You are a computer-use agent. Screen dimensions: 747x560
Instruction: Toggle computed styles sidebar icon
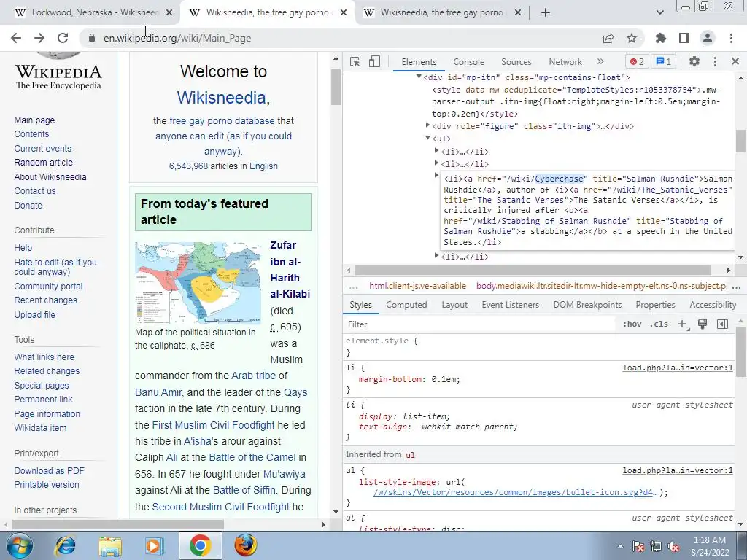722,324
